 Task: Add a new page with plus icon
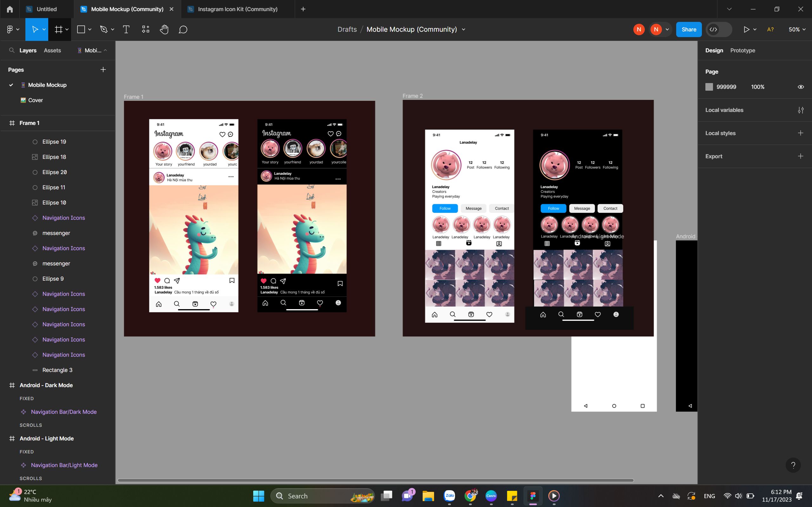point(103,69)
